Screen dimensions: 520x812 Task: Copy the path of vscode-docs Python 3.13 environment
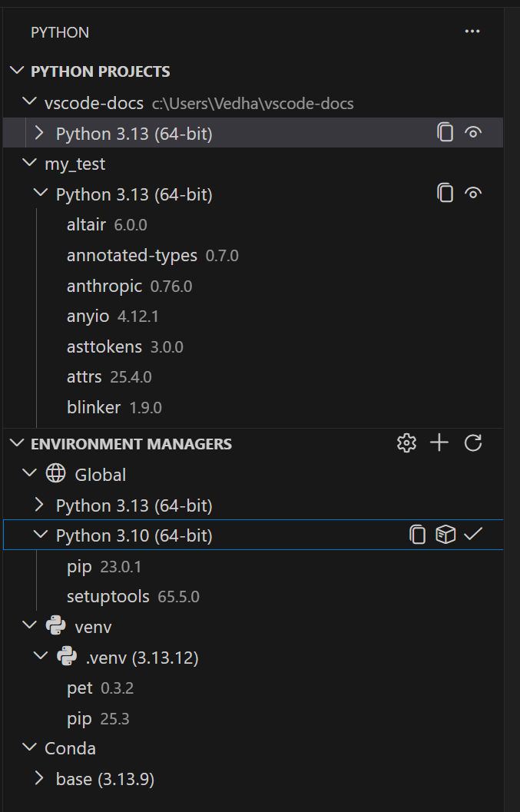pyautogui.click(x=445, y=132)
